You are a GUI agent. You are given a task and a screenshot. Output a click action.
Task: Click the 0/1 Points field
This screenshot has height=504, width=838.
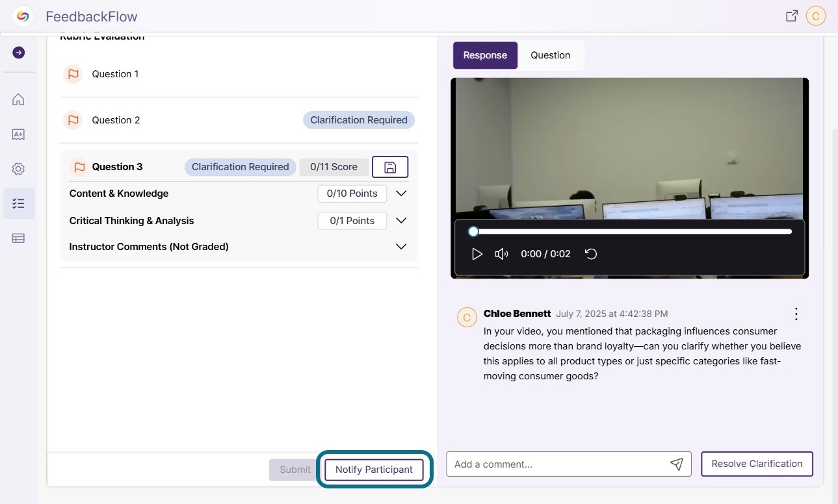352,221
